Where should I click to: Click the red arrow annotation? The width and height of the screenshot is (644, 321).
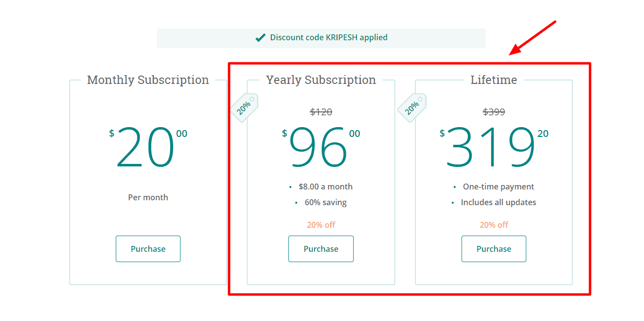coord(532,38)
